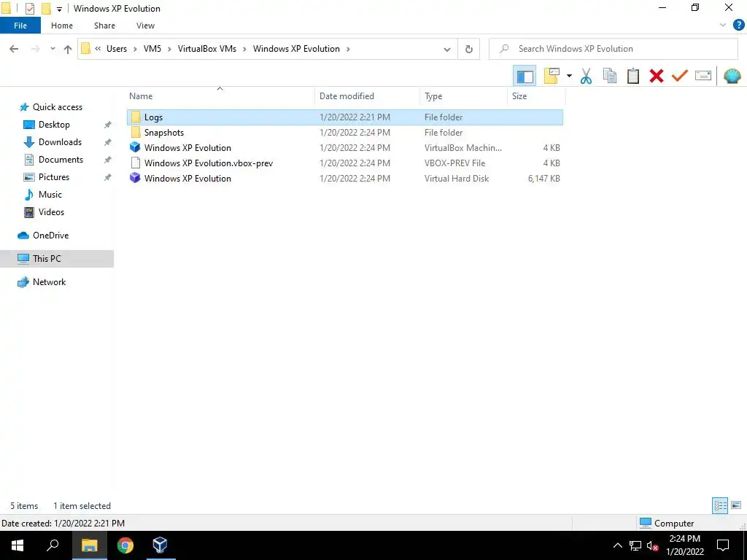Select Windows XP Evolution.vbox-prev file

[345, 163]
